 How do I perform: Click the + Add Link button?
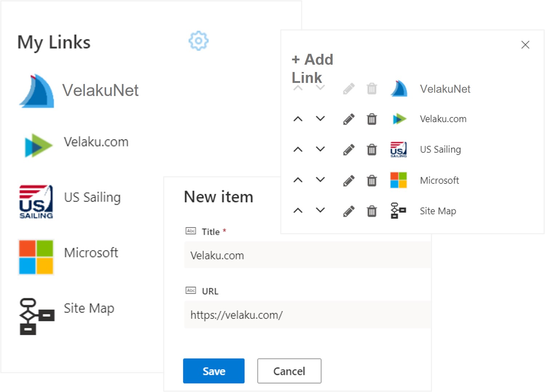click(x=312, y=68)
